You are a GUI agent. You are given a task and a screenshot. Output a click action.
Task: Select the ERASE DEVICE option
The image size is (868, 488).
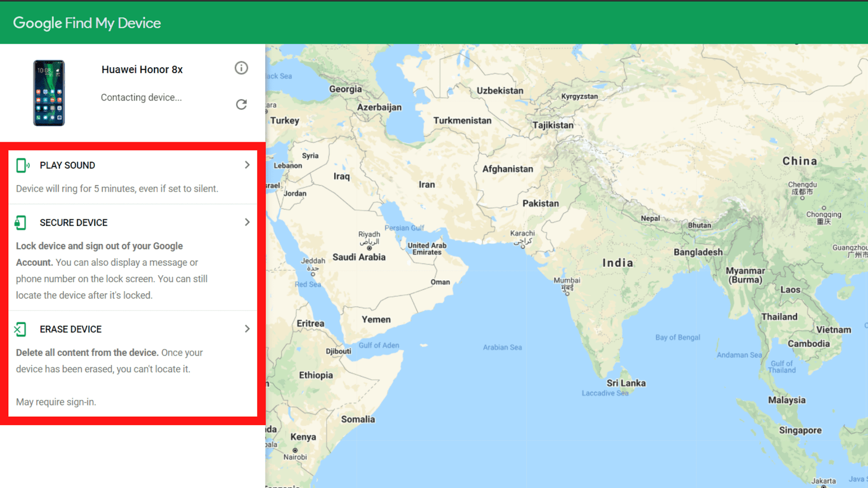point(70,329)
